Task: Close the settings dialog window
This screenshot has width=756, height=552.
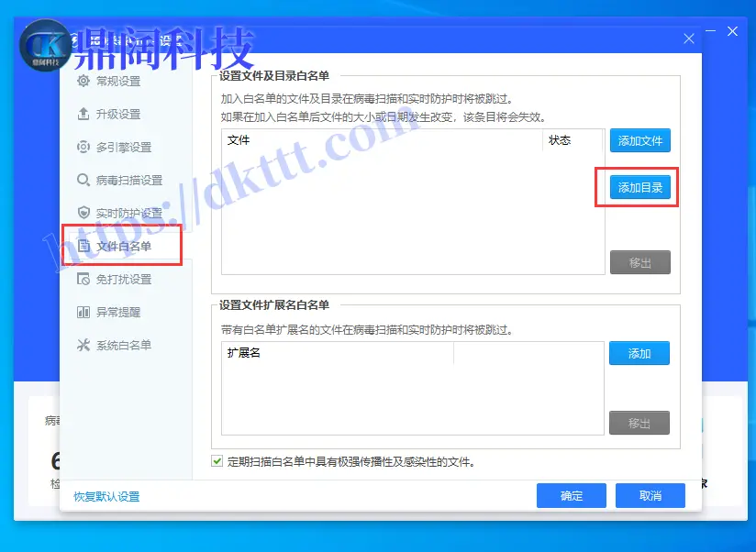Action: tap(689, 39)
